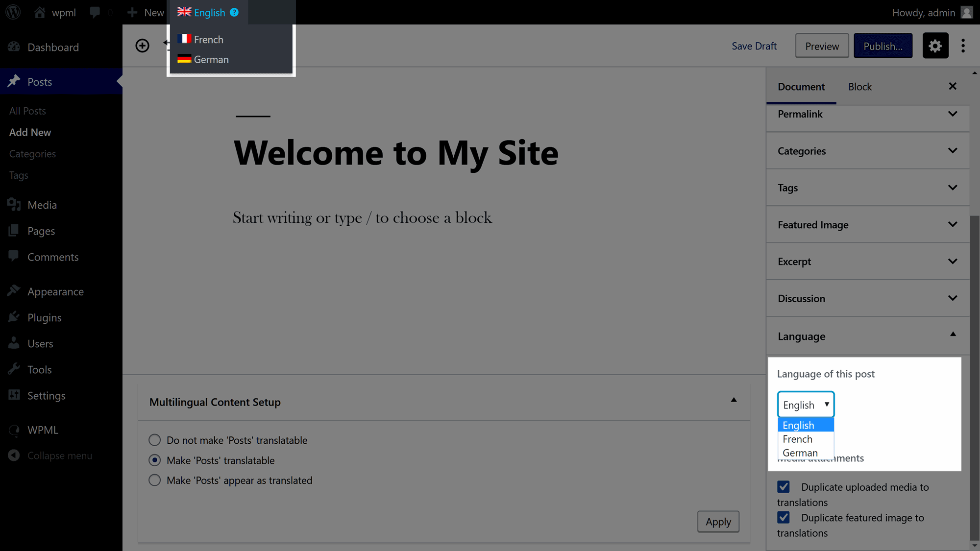Select Make Posts translatable radio button
980x551 pixels.
tap(154, 460)
